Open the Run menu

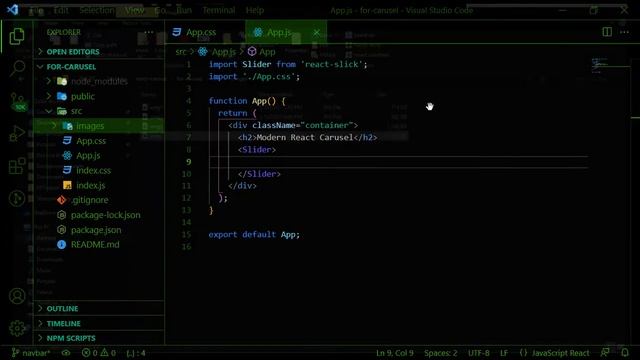click(x=184, y=10)
